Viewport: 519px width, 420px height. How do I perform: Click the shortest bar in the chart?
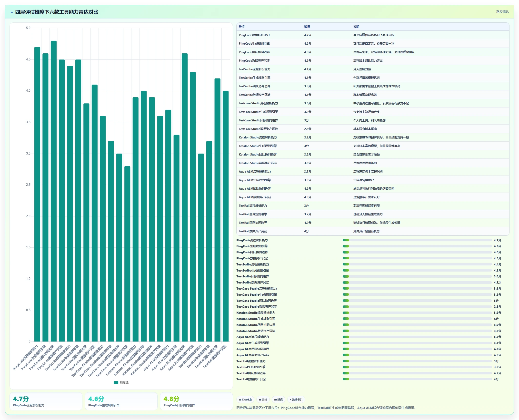(x=127, y=254)
